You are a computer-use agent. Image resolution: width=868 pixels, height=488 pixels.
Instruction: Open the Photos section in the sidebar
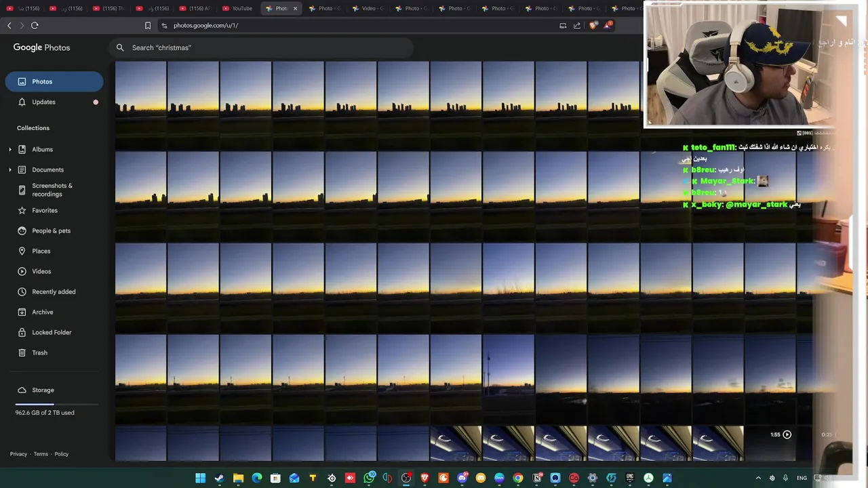(54, 81)
